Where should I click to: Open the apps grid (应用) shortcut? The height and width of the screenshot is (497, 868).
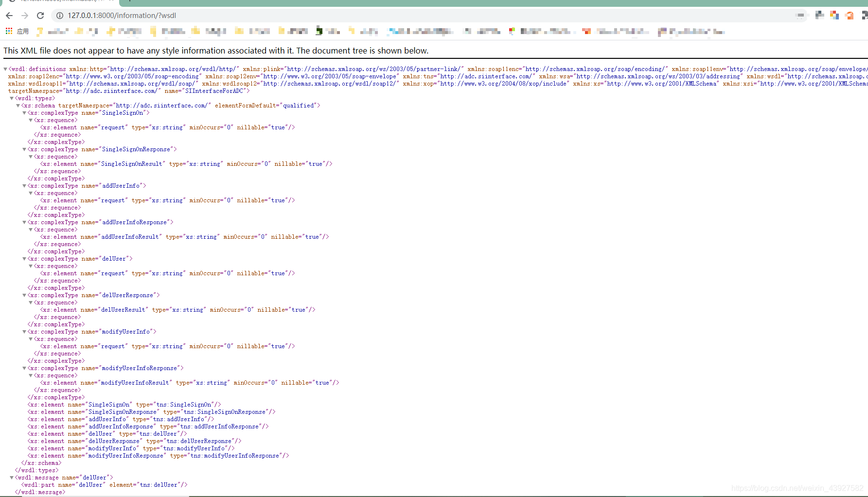(17, 31)
